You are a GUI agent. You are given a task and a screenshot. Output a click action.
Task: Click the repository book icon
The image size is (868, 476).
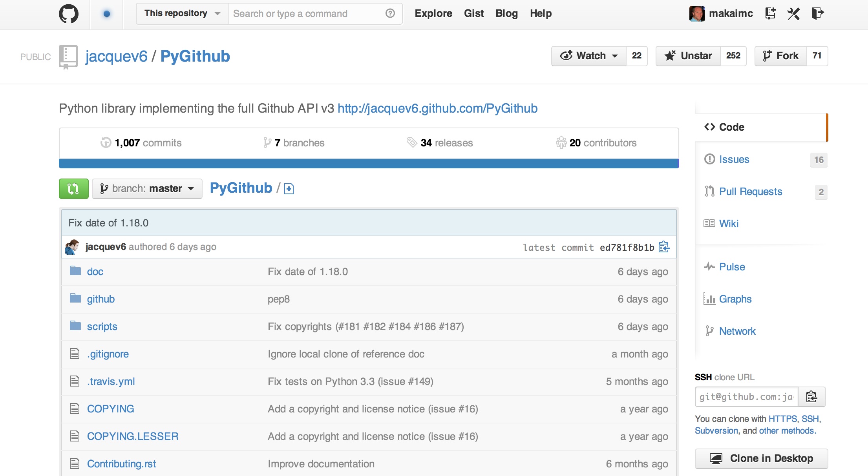(x=68, y=57)
